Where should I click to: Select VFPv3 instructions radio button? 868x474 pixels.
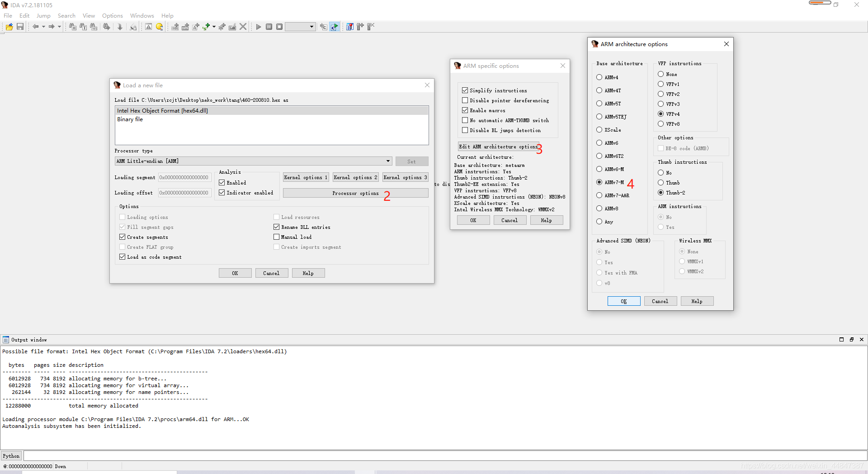(x=660, y=104)
